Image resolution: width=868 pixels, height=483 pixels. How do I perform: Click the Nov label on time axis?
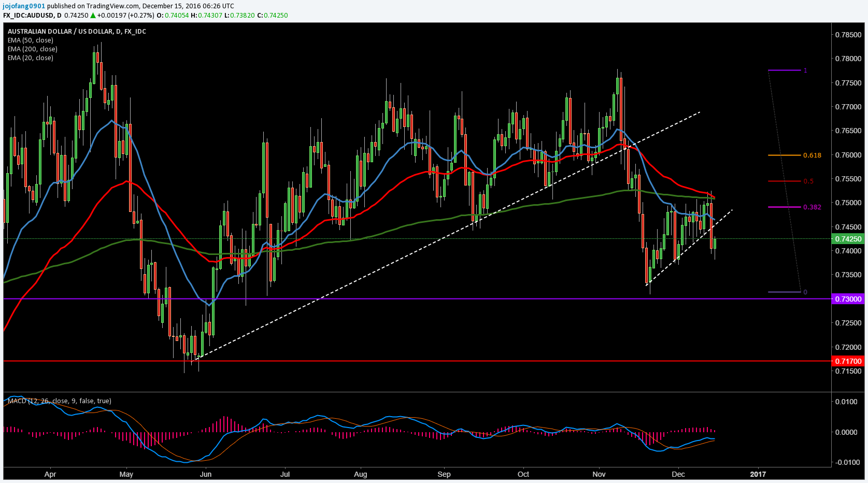pos(599,474)
